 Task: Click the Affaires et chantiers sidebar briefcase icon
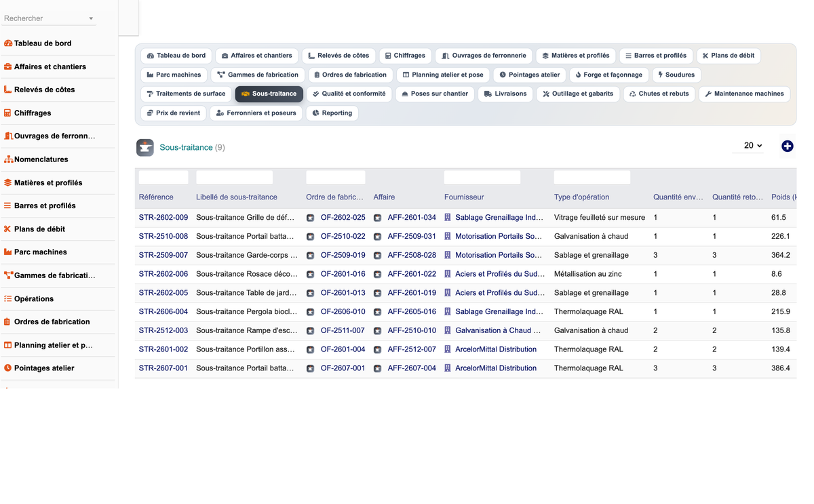[x=8, y=66]
